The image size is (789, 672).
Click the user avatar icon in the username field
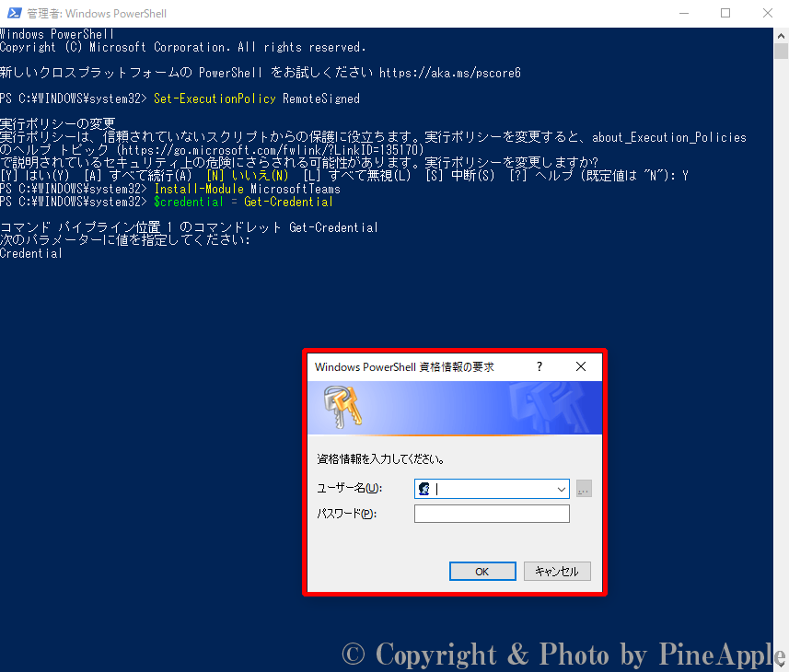pos(425,490)
